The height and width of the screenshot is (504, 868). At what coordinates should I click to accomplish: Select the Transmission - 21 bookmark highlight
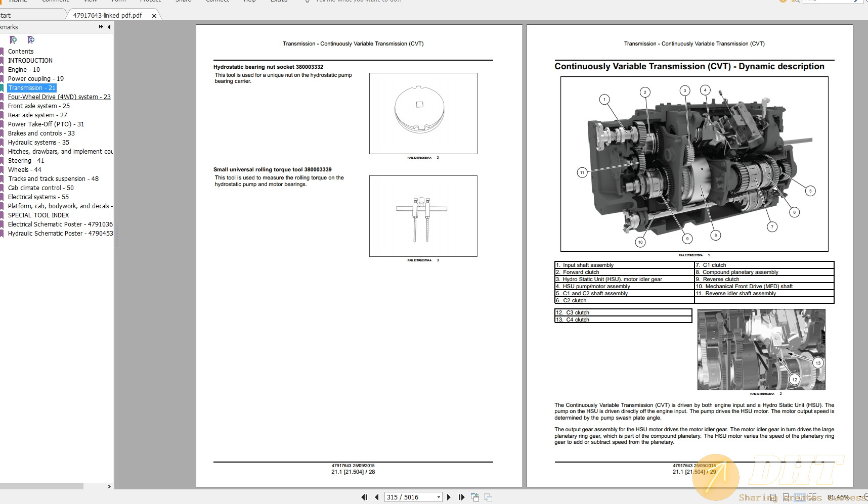point(32,87)
